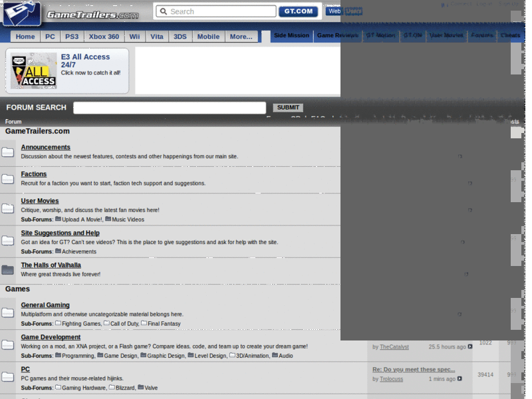Open the Game Development forum link
The image size is (532, 399).
pos(51,337)
